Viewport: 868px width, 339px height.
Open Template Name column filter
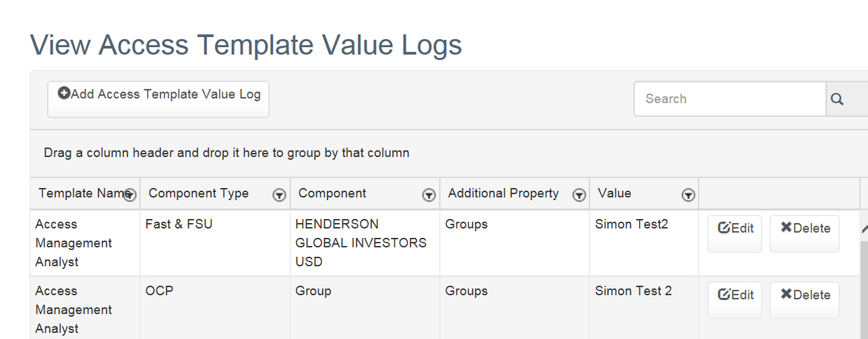tap(131, 195)
